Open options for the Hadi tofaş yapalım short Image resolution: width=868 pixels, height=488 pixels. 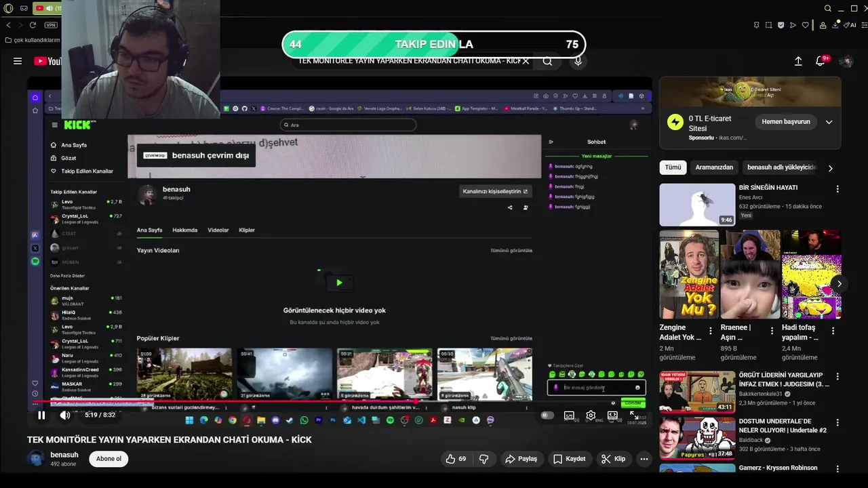pos(833,331)
